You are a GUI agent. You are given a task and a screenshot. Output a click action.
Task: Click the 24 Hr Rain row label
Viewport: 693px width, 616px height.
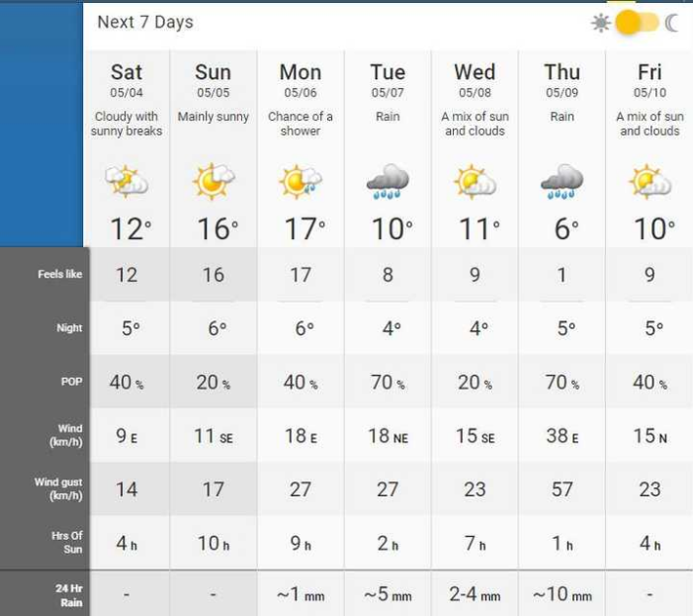pyautogui.click(x=69, y=595)
